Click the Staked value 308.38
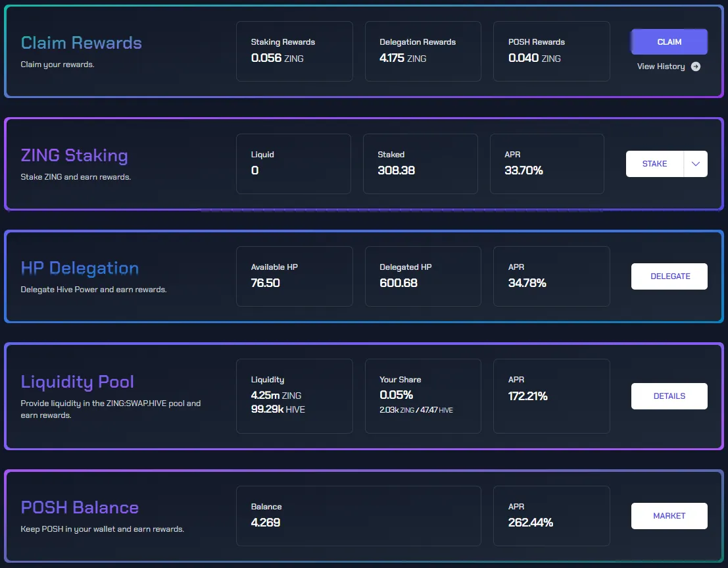The image size is (728, 568). [x=396, y=170]
